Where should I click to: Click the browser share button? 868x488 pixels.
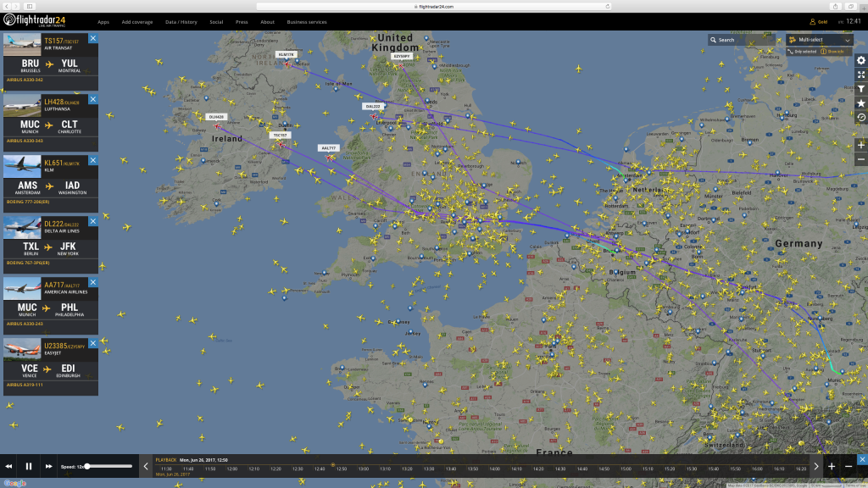(835, 7)
